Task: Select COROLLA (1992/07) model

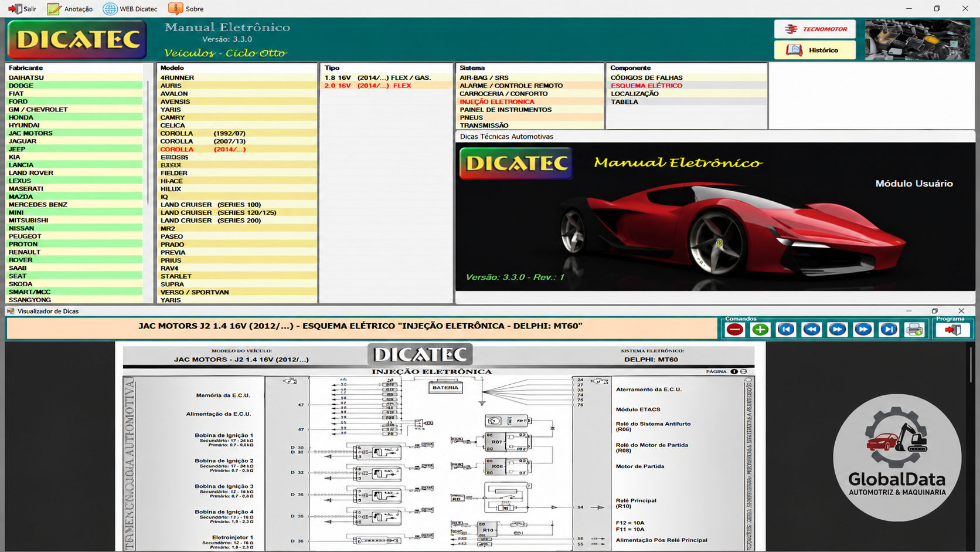Action: [x=237, y=133]
